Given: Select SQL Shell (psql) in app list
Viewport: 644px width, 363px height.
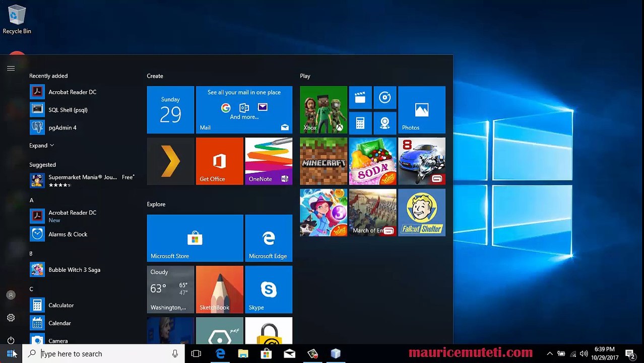Looking at the screenshot, I should [68, 109].
